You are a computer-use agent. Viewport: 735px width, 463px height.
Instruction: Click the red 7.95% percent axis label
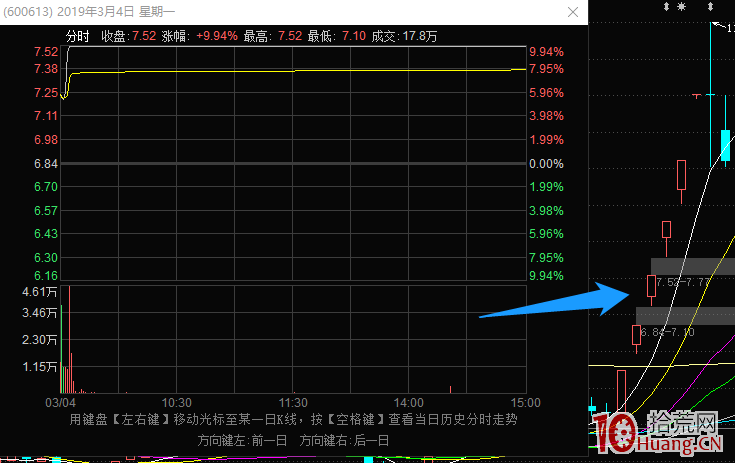[547, 69]
